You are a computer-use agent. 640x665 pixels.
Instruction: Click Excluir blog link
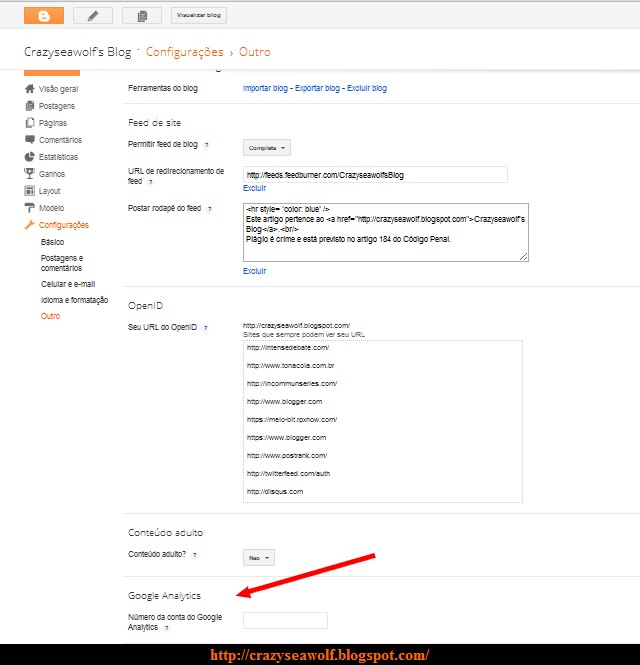367,88
